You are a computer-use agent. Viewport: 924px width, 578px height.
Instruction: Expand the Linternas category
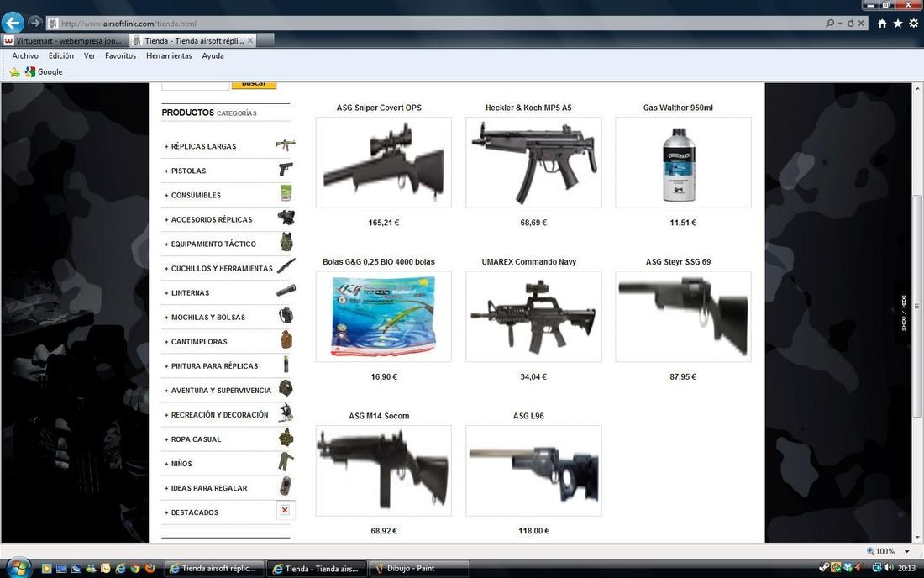click(186, 293)
